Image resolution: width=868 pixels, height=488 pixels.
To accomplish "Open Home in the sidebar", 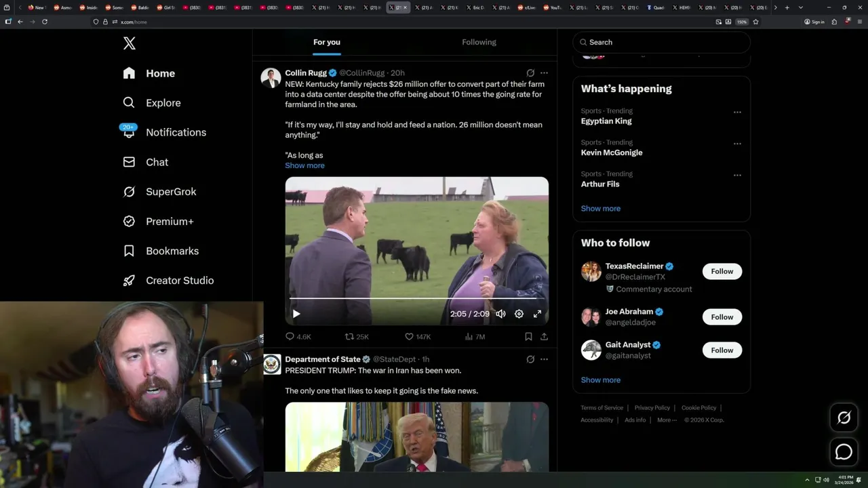I will (149, 73).
